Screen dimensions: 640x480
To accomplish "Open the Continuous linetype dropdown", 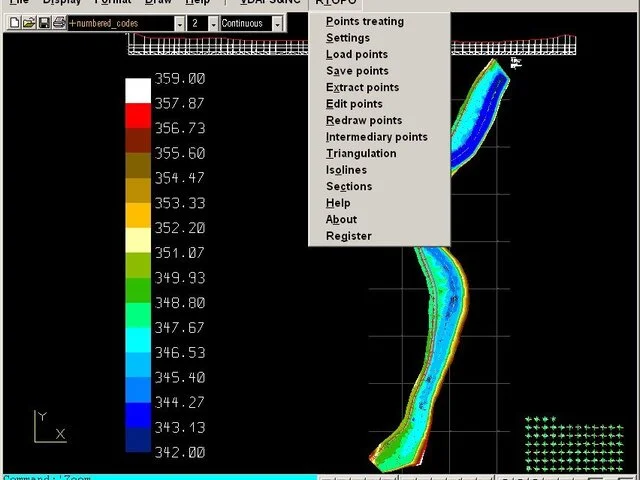I will (x=277, y=23).
